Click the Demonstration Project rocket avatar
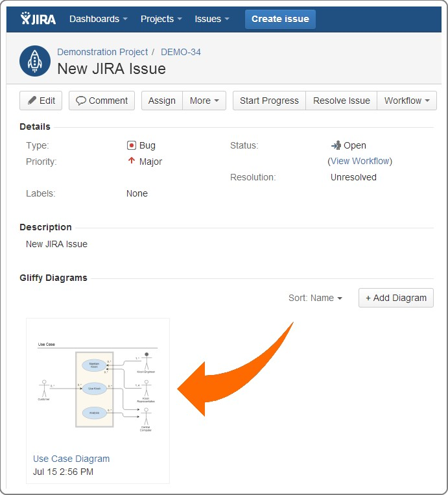 click(35, 61)
